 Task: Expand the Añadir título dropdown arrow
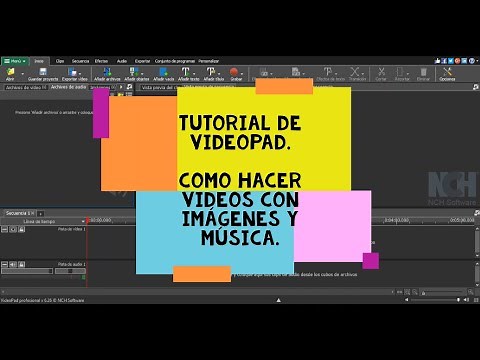coord(219,74)
